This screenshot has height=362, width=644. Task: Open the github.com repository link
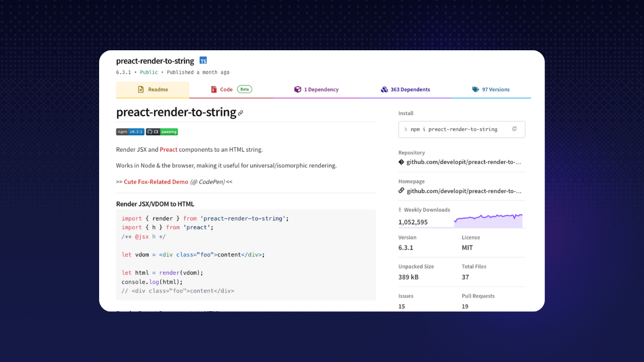click(464, 162)
